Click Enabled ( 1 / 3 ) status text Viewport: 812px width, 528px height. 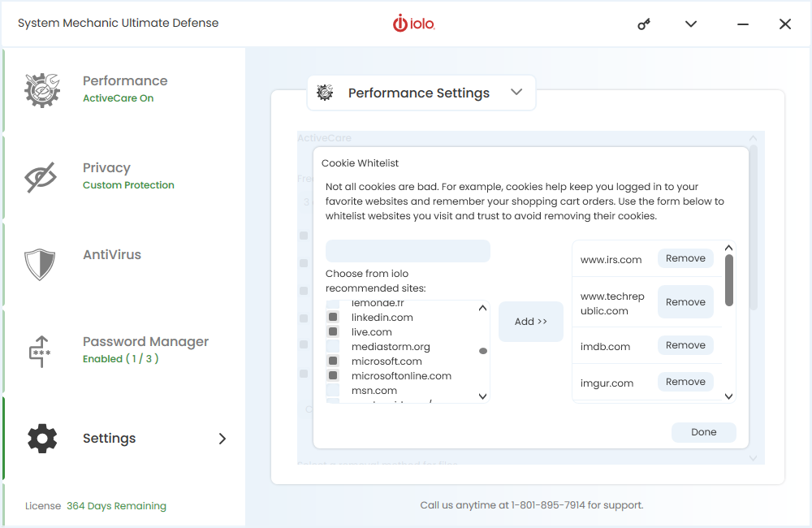pyautogui.click(x=121, y=358)
